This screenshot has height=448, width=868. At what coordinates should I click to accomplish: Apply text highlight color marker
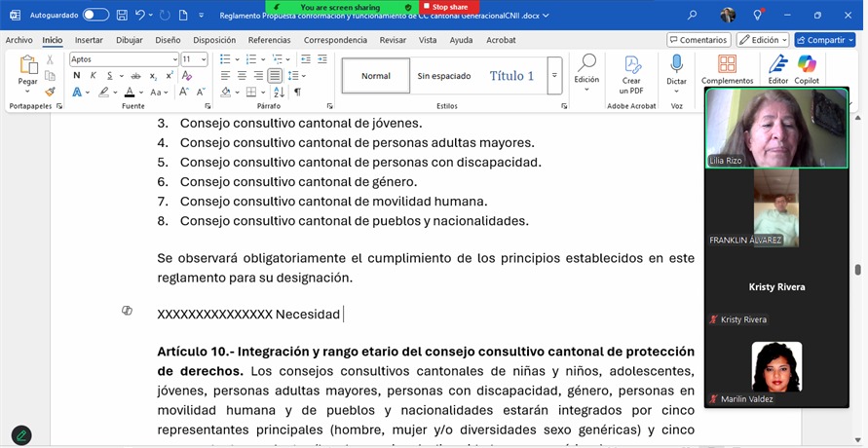[x=103, y=92]
